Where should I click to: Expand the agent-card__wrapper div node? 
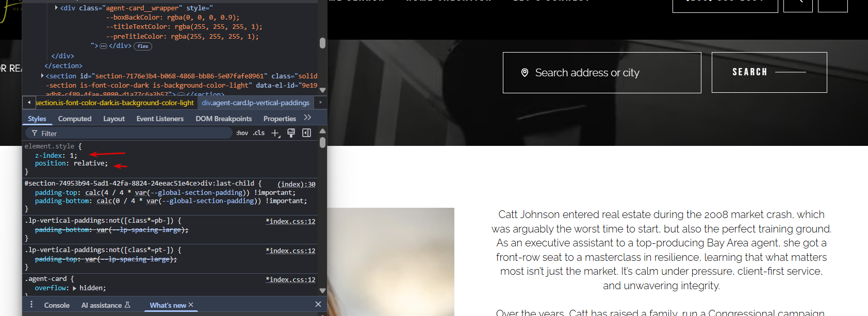click(x=56, y=8)
